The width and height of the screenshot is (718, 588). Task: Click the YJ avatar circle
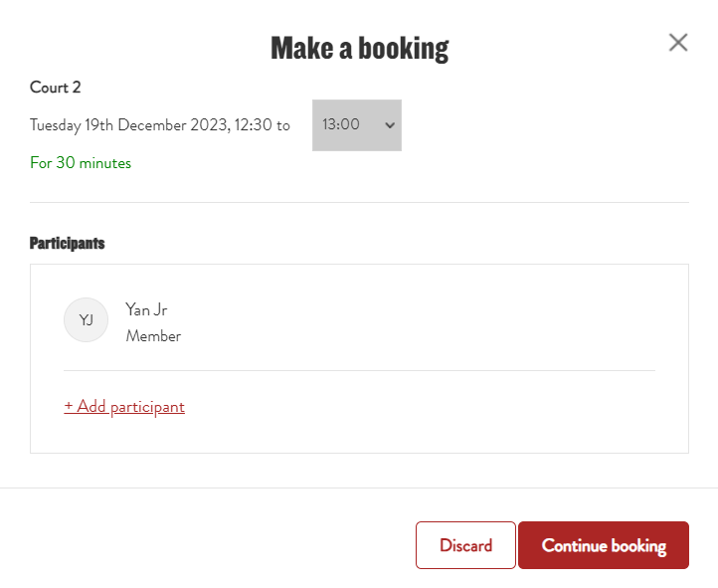click(87, 319)
